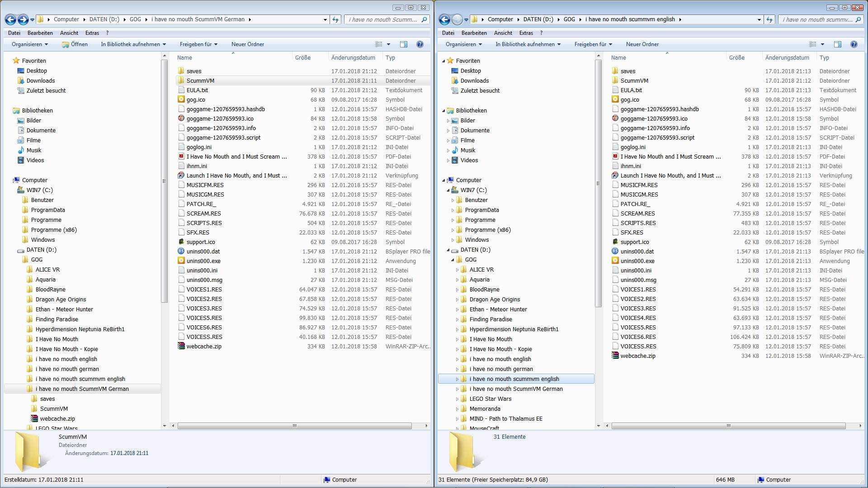This screenshot has height=488, width=868.
Task: Collapse the GOG folder in right navigation tree
Action: tap(453, 260)
